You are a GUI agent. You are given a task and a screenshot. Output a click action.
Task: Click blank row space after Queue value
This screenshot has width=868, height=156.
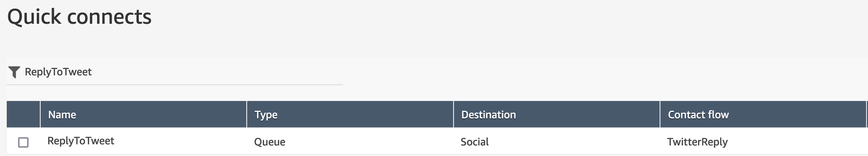(369, 142)
